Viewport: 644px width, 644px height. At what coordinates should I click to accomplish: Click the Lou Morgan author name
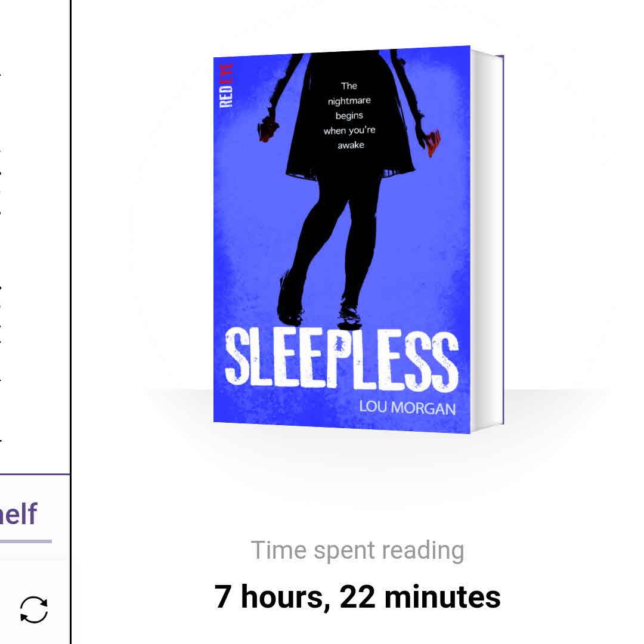tap(407, 408)
